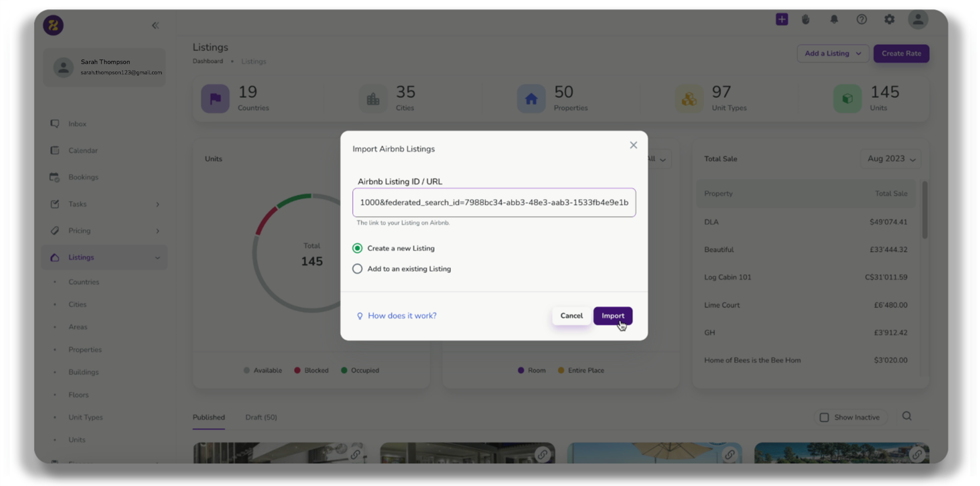The width and height of the screenshot is (980, 486).
Task: Collapse the sidebar with double-chevron icon
Action: point(155,25)
